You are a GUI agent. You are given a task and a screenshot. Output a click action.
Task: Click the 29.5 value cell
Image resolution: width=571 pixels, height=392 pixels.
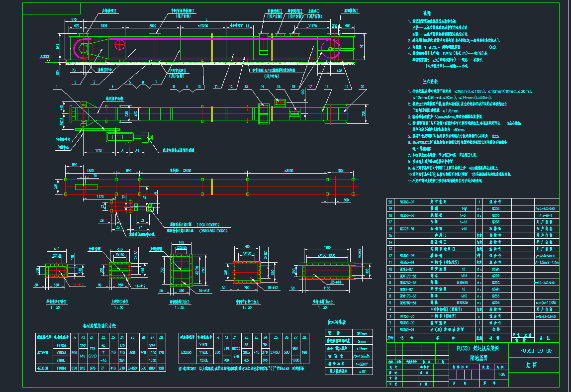click(247, 352)
